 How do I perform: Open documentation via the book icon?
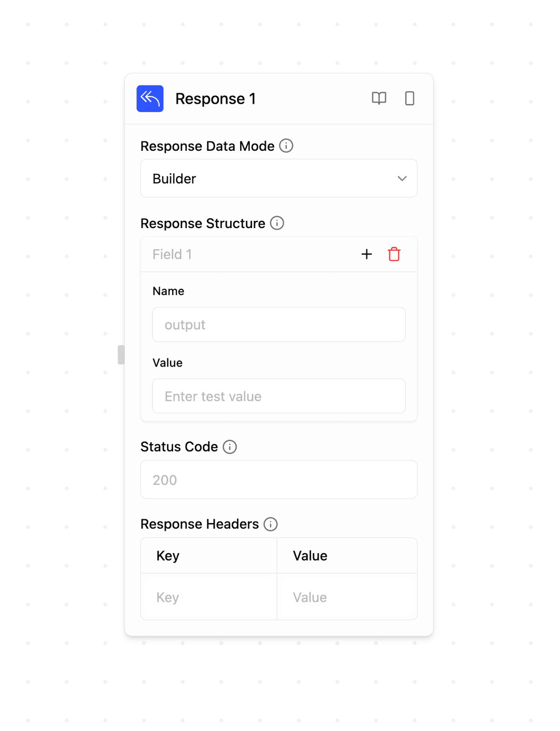click(x=379, y=99)
